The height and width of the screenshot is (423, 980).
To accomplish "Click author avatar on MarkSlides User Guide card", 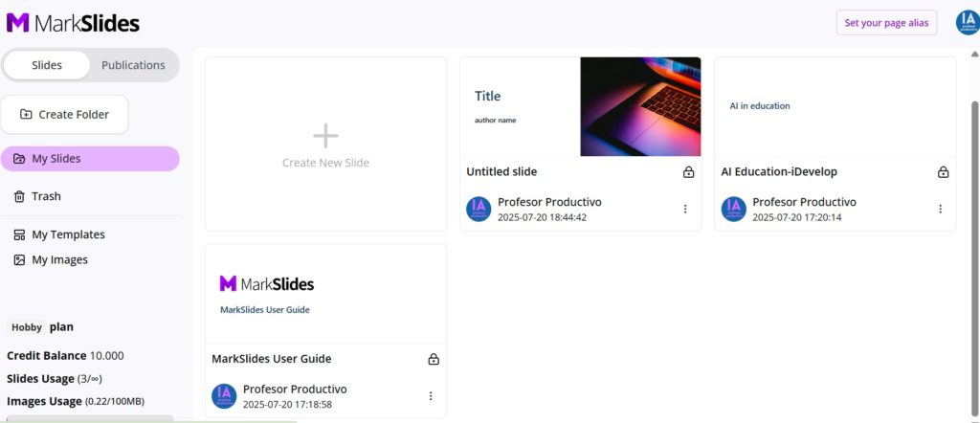I will 224,396.
